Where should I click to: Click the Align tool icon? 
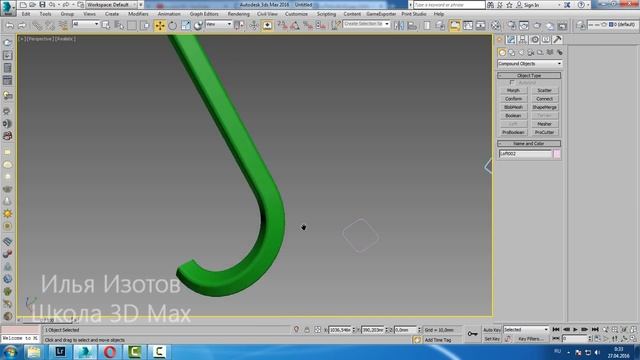412,25
